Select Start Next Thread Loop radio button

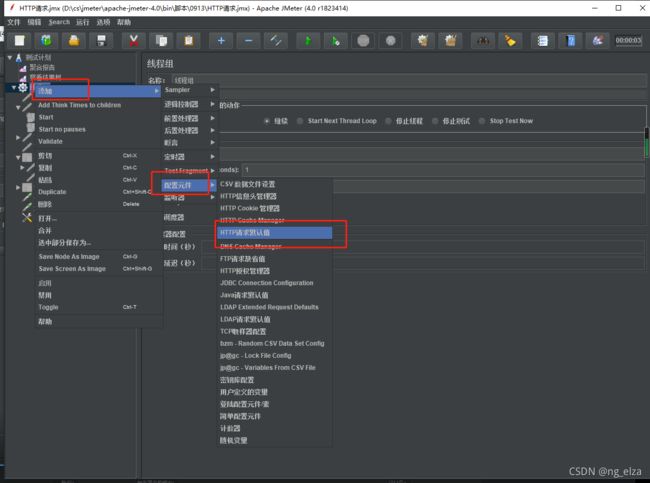300,121
